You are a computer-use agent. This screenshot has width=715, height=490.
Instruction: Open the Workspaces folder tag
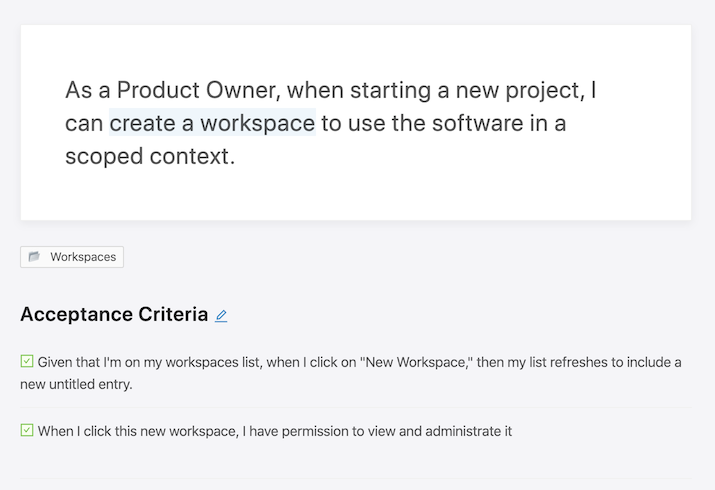coord(72,257)
